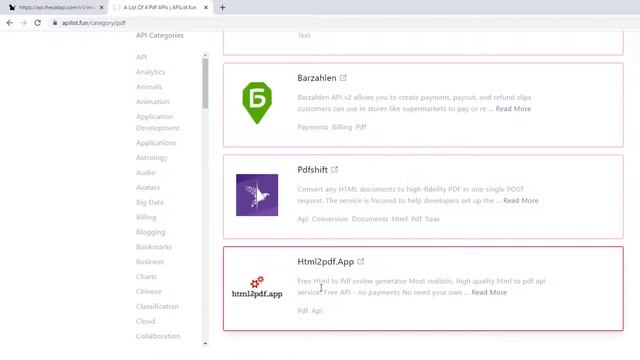
Task: Select Cloud category
Action: 146,321
